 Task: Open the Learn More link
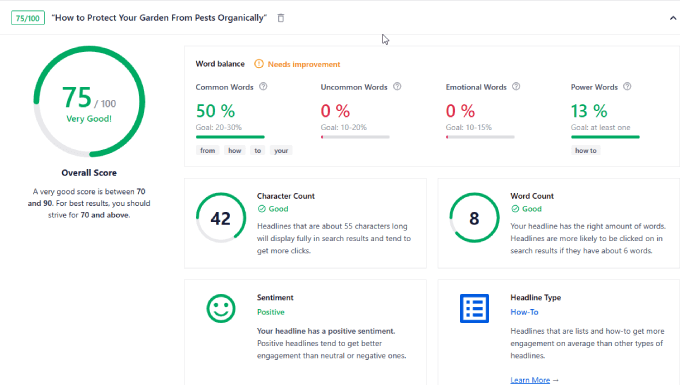pos(530,380)
